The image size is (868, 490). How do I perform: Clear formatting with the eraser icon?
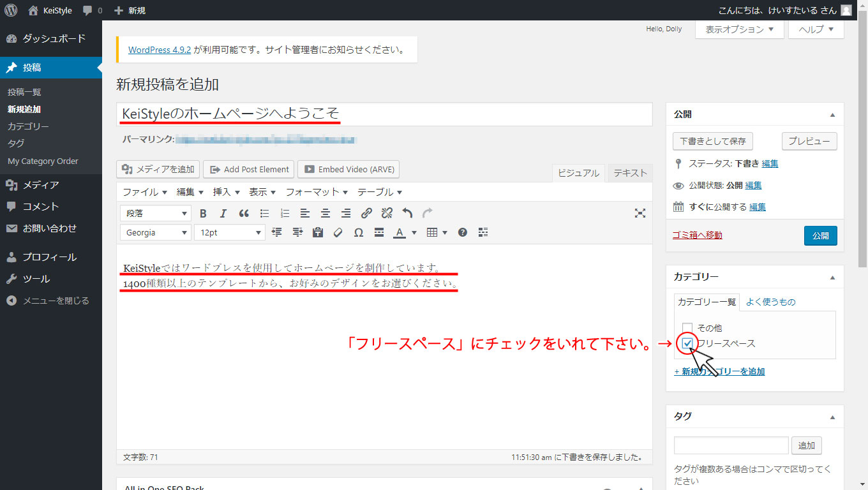click(338, 233)
